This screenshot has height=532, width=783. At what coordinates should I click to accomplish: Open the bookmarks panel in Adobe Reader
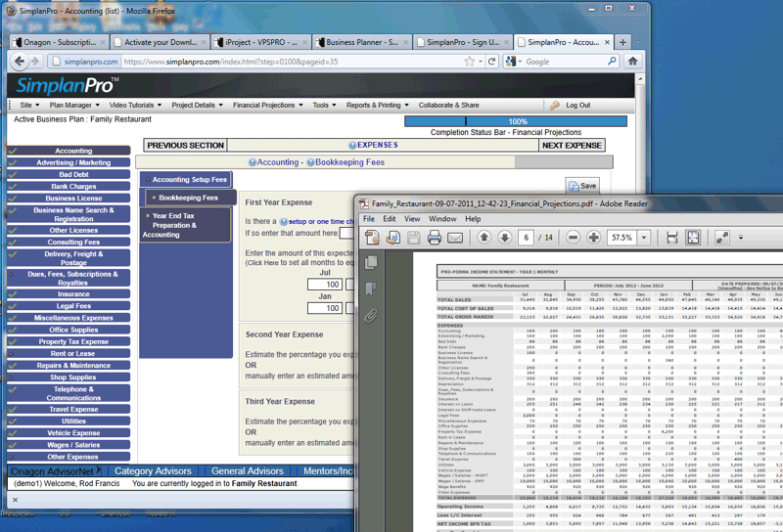pyautogui.click(x=371, y=288)
